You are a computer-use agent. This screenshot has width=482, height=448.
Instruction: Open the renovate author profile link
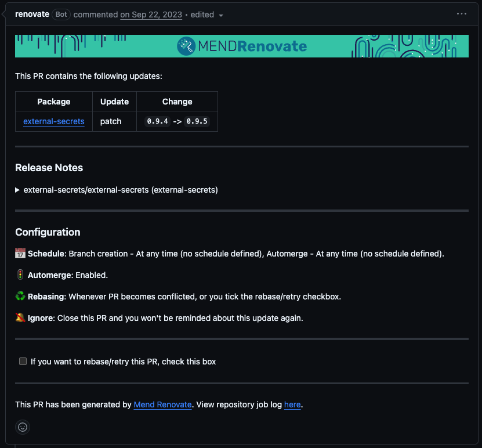click(32, 14)
